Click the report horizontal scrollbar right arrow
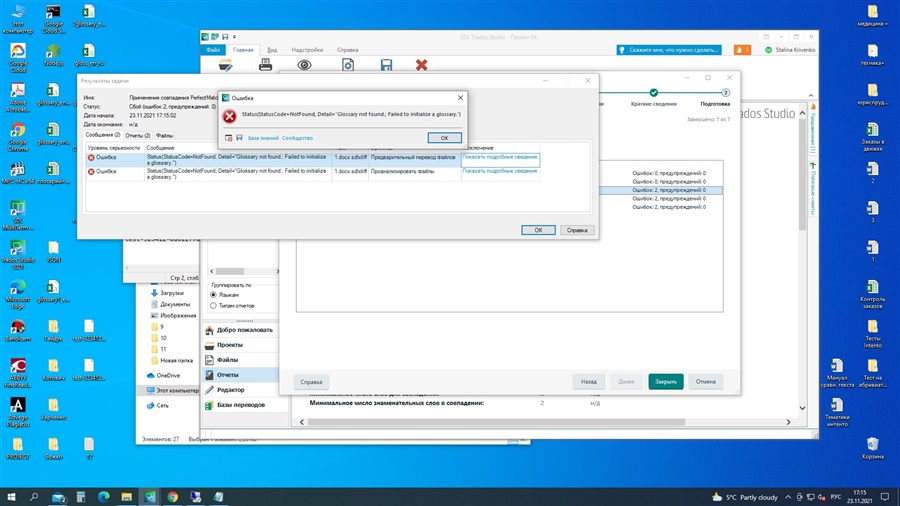 click(x=788, y=422)
